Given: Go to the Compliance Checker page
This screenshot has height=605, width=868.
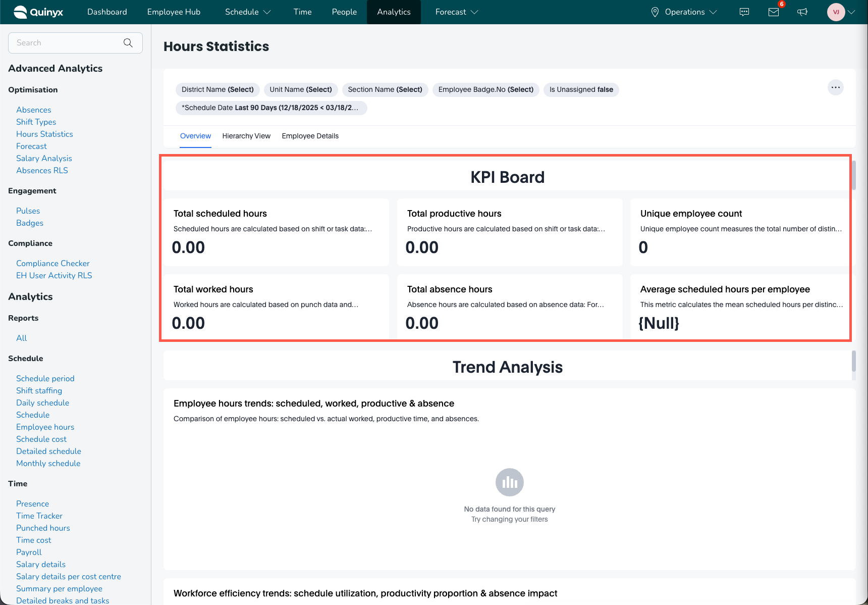Looking at the screenshot, I should (x=53, y=263).
